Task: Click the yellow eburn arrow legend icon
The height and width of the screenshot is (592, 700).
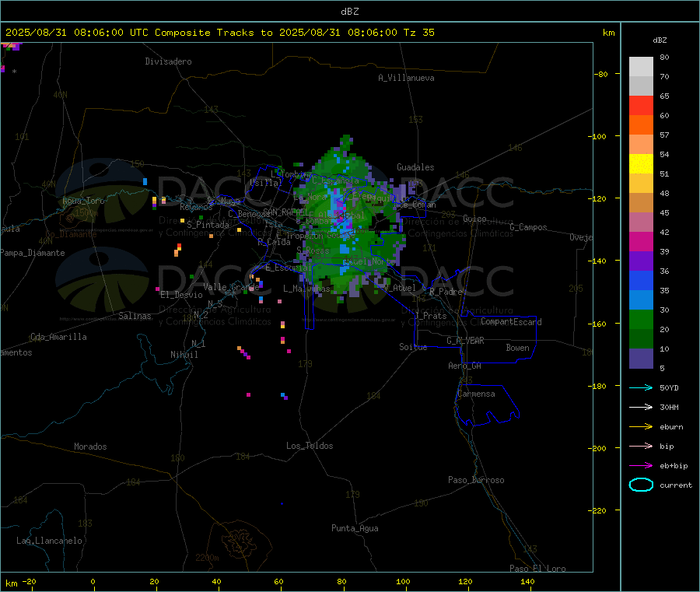Action: click(x=641, y=426)
